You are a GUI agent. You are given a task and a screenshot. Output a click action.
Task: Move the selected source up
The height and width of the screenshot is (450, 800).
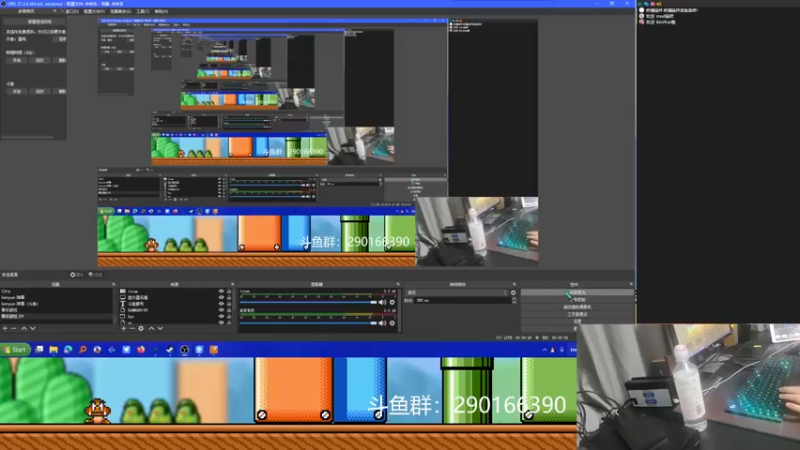151,329
